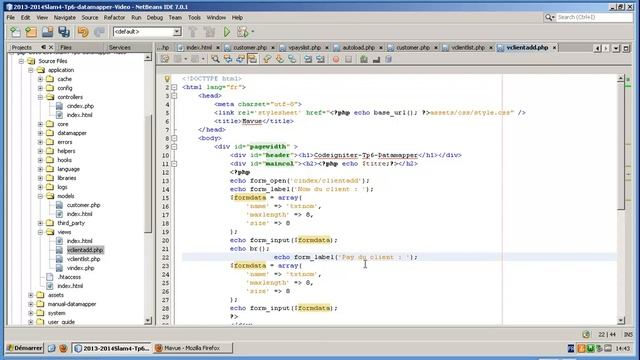Collapse code fold at line 2 html
This screenshot has width=640, height=360.
[x=174, y=87]
